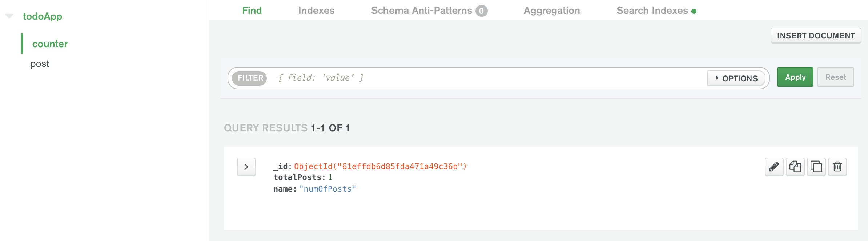Open the Find tab
Screen dimensions: 868x241
(252, 11)
